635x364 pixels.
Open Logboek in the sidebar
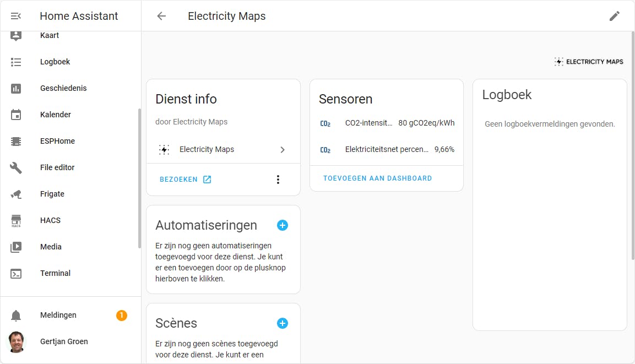point(55,62)
